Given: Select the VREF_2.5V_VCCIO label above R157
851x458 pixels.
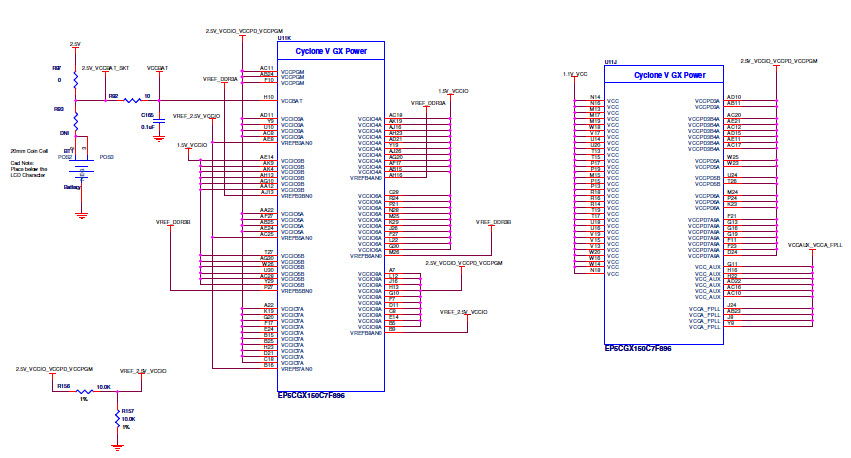Looking at the screenshot, I should (x=143, y=371).
